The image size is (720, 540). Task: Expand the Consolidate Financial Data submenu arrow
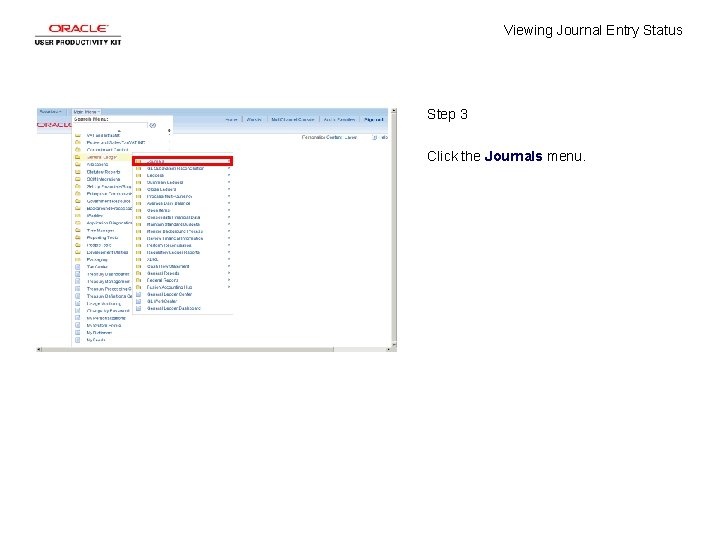(x=228, y=217)
